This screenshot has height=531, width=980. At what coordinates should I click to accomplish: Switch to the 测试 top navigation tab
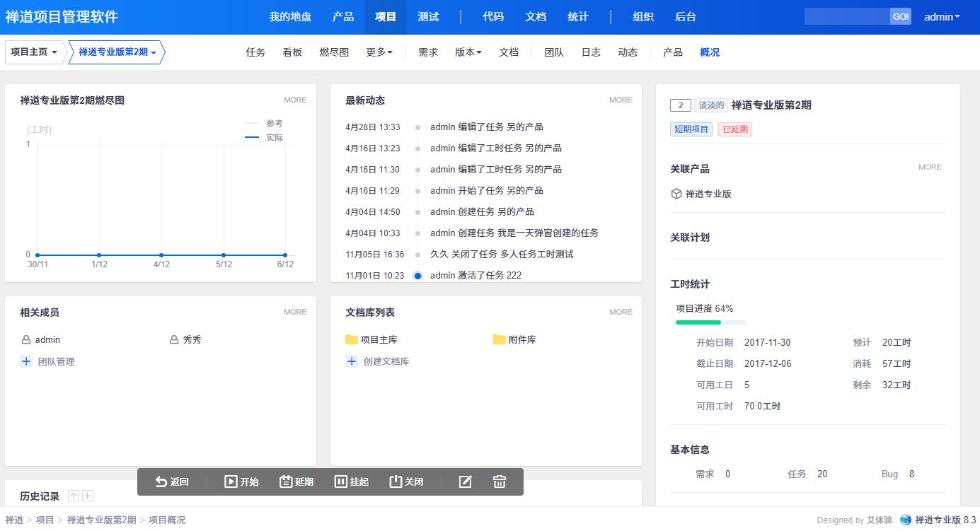coord(428,17)
